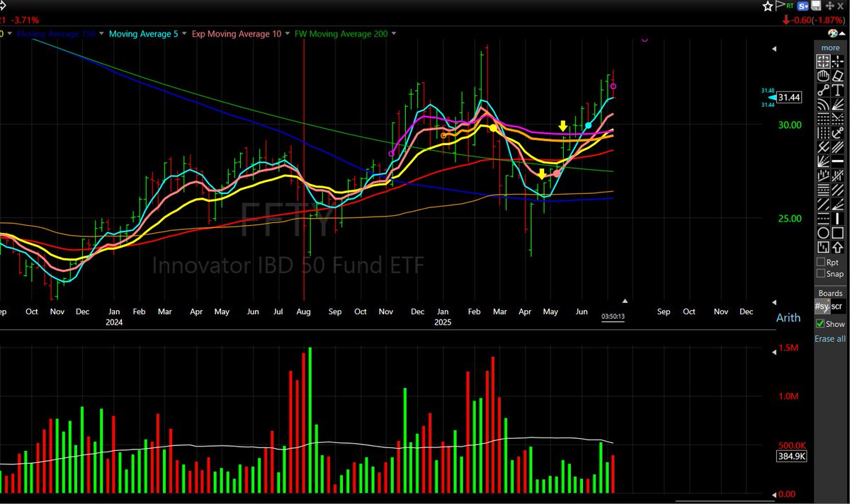Select the pointer selection tool
Viewport: 850px width, 504px height.
(822, 62)
